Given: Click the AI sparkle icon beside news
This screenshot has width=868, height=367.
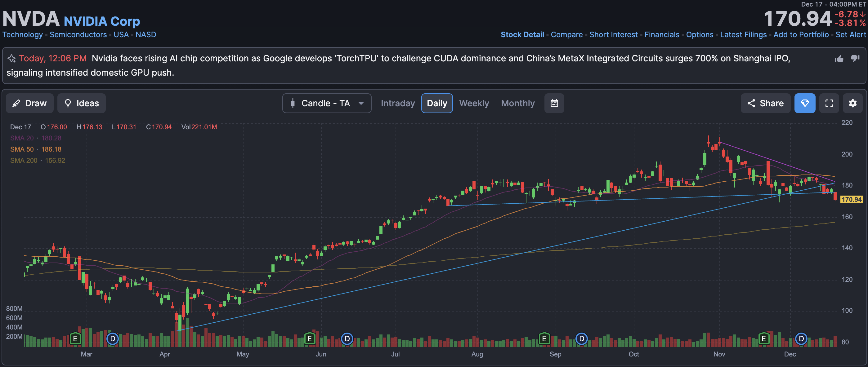Looking at the screenshot, I should [12, 59].
